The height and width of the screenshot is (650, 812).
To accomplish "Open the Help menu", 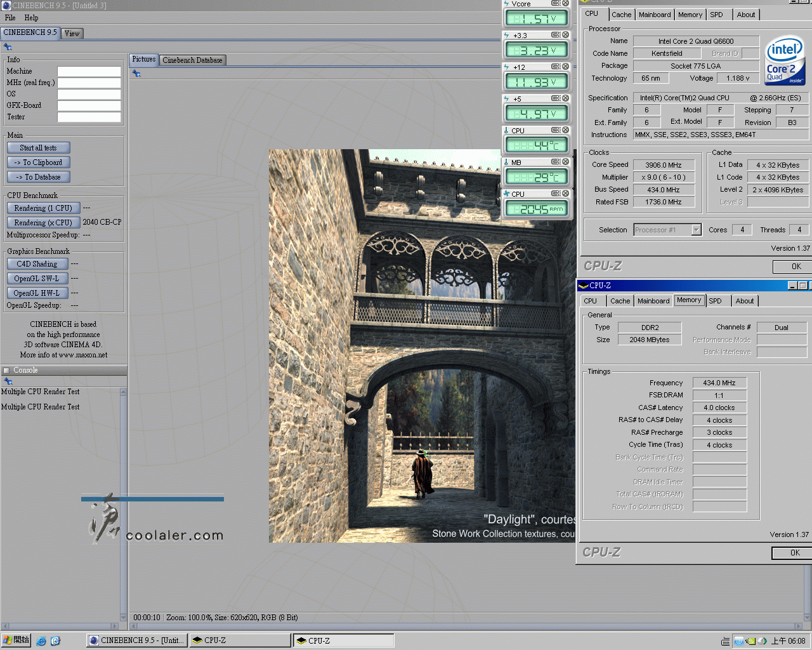I will (x=31, y=18).
